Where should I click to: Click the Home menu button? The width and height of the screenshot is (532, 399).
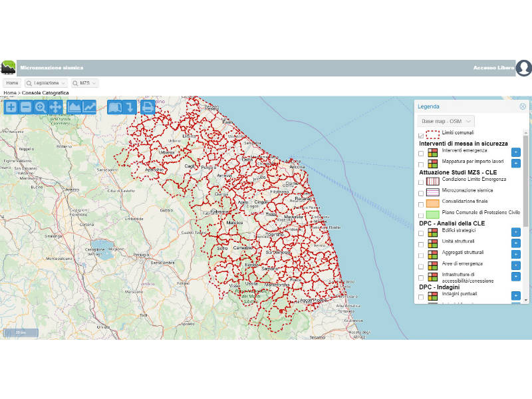[x=13, y=83]
